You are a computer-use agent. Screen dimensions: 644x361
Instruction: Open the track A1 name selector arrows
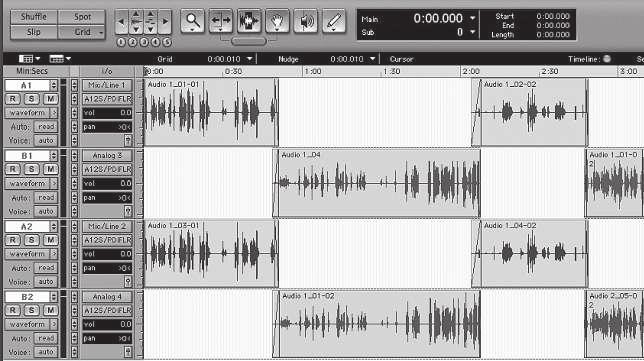[x=53, y=85]
